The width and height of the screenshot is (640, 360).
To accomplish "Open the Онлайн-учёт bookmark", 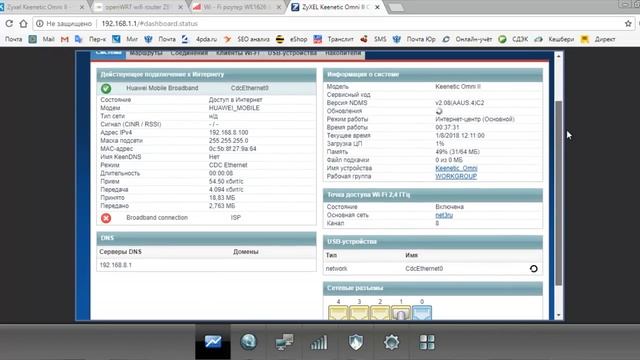I will tap(468, 39).
